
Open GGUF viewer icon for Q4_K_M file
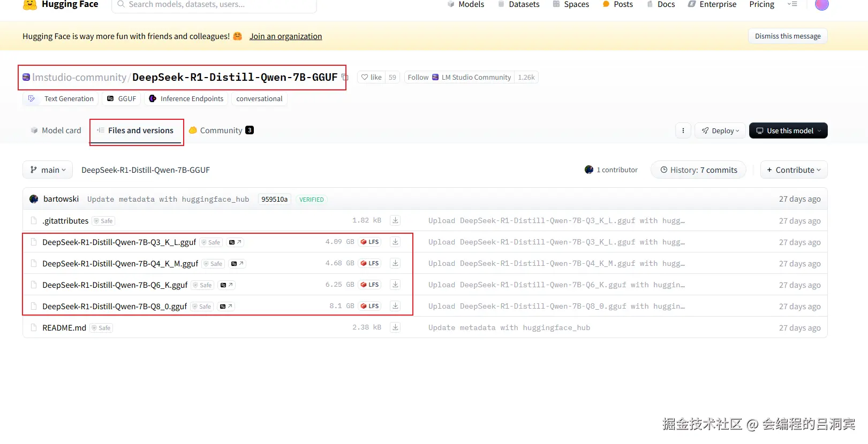pos(237,264)
